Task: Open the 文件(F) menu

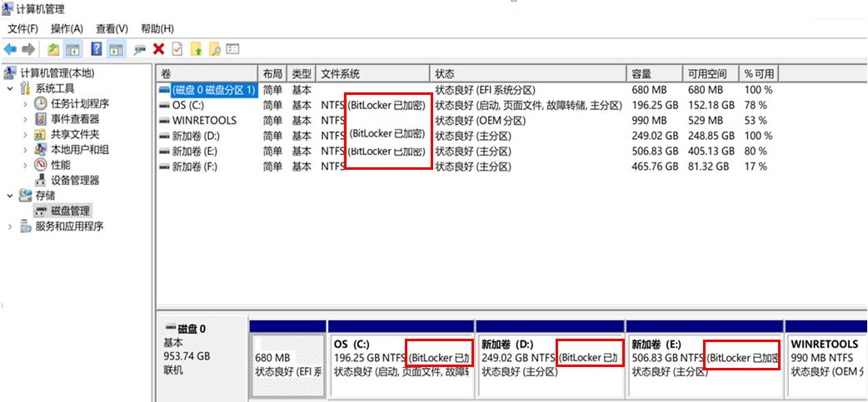Action: (22, 29)
